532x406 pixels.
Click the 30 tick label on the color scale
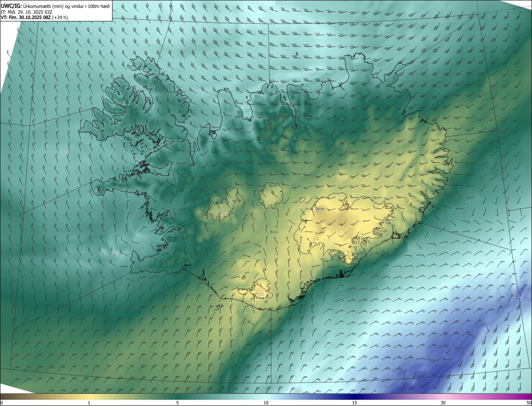click(x=443, y=403)
